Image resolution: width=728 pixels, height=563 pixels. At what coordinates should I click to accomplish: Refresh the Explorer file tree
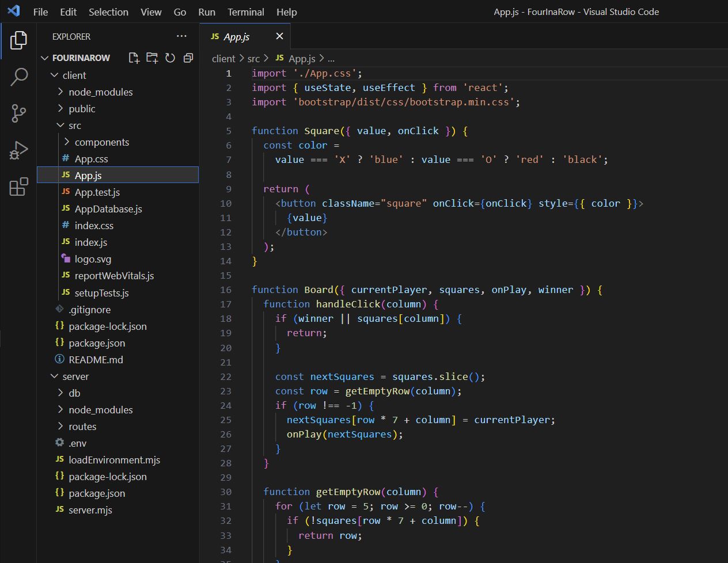[x=170, y=58]
